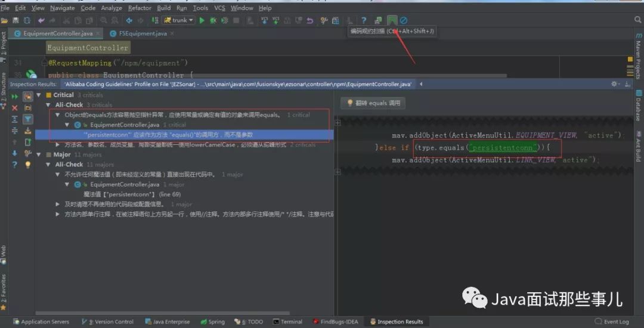Open the Analyze menu
This screenshot has width=644, height=328.
tap(112, 8)
